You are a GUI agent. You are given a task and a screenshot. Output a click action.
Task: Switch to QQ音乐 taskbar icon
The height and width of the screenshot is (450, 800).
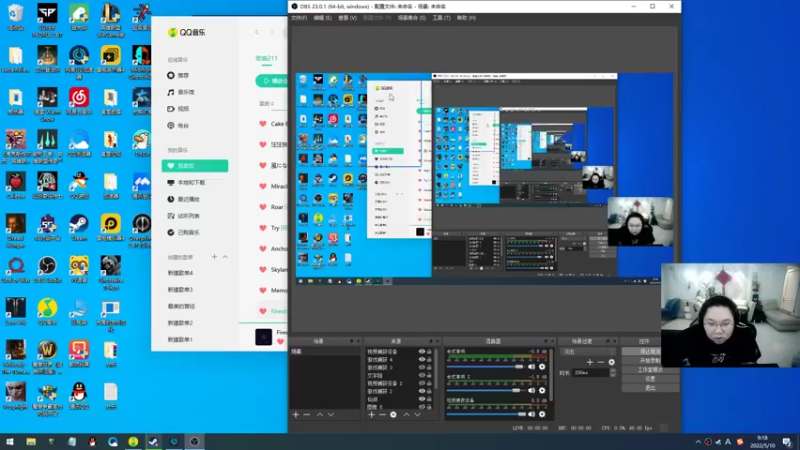pyautogui.click(x=133, y=442)
